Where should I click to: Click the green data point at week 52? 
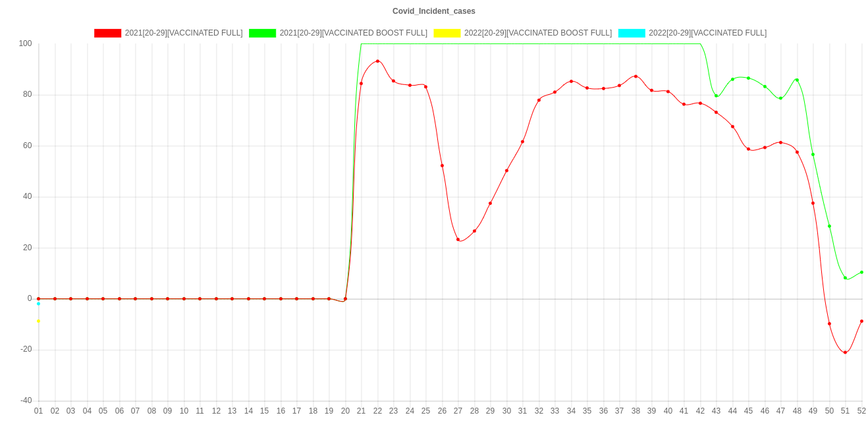[x=861, y=272]
